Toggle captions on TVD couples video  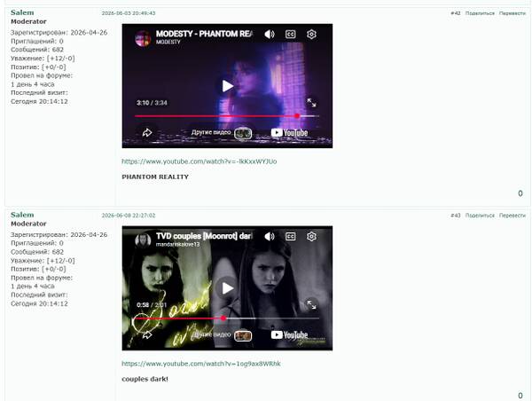(291, 236)
